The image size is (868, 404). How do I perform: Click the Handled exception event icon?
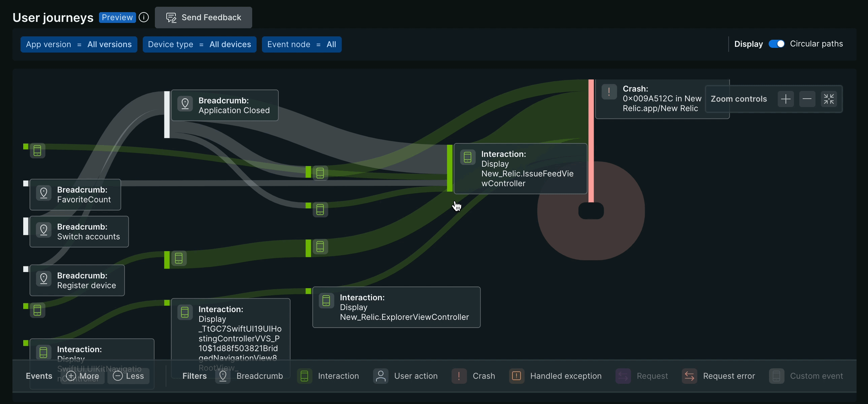point(516,376)
